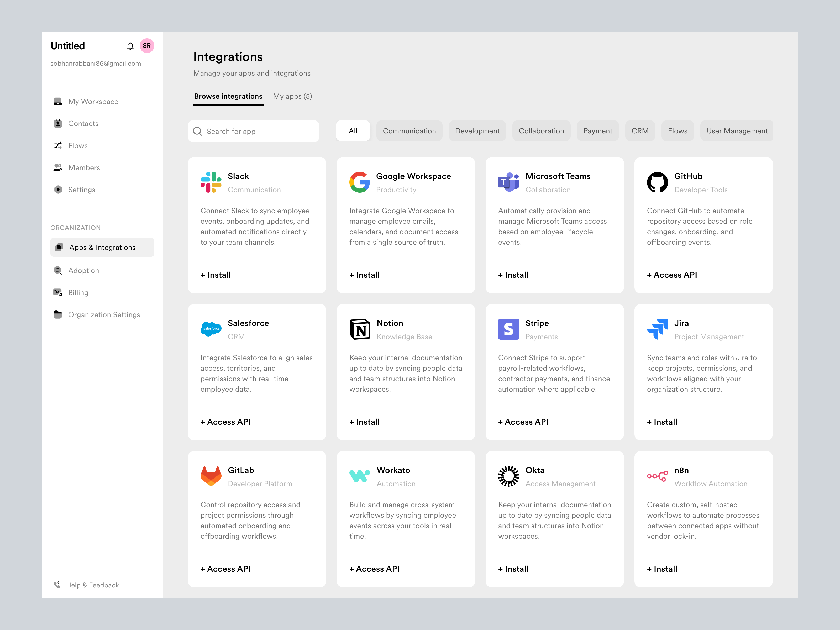Click the Okta logo icon
The width and height of the screenshot is (840, 630).
coord(508,476)
